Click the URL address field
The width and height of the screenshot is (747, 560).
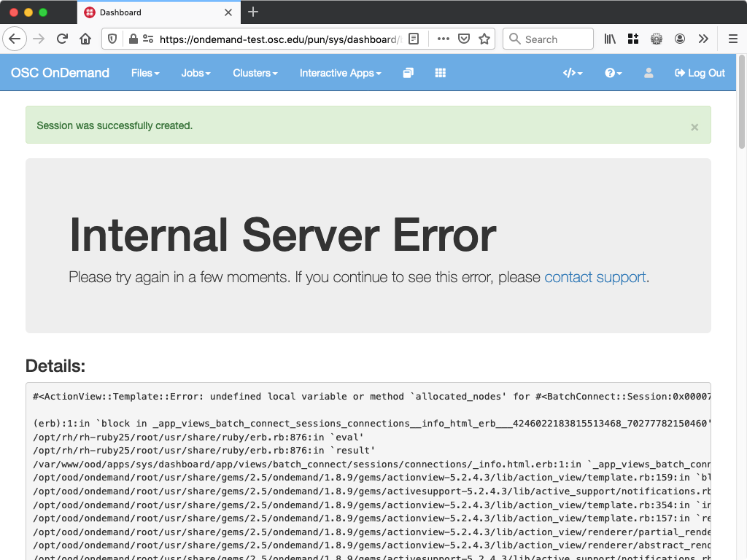[281, 39]
